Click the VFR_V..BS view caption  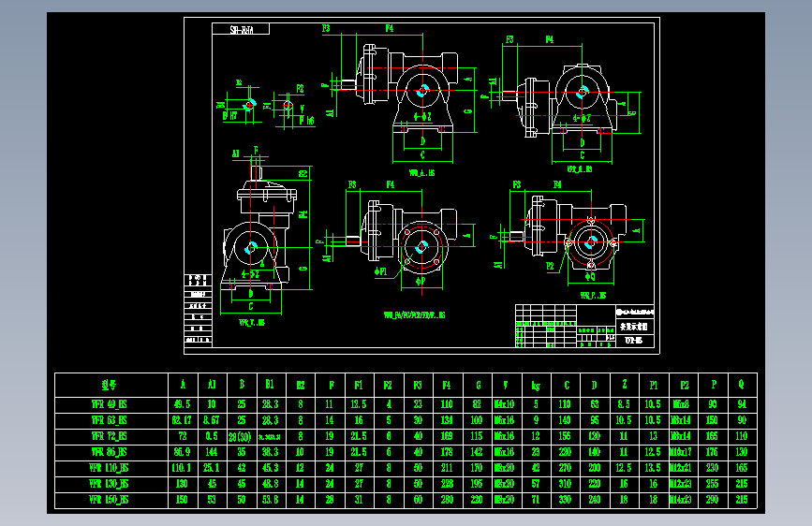252,323
